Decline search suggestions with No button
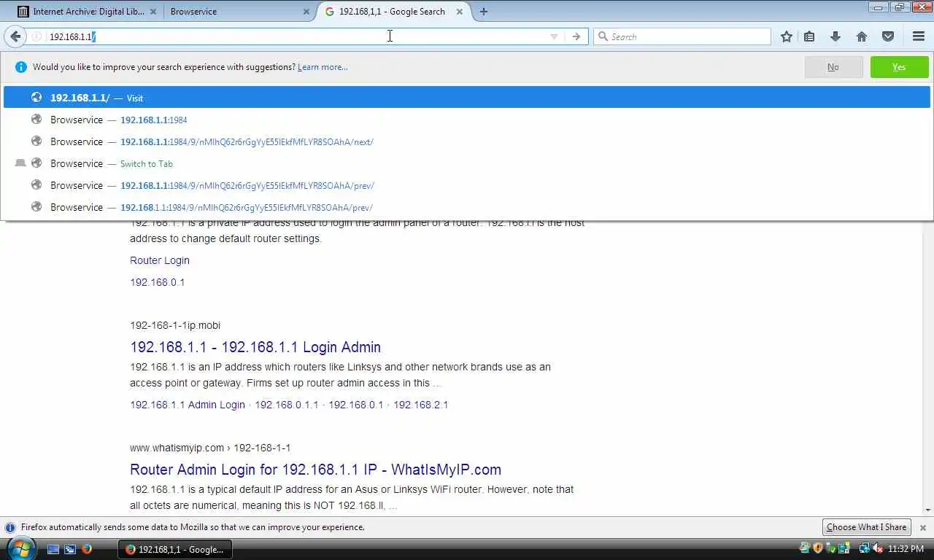 (833, 67)
